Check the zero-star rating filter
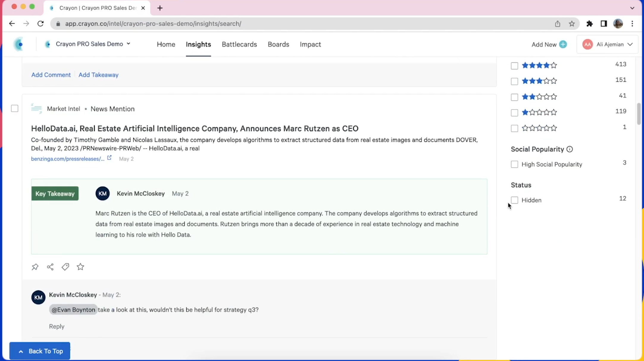The height and width of the screenshot is (361, 644). (514, 129)
